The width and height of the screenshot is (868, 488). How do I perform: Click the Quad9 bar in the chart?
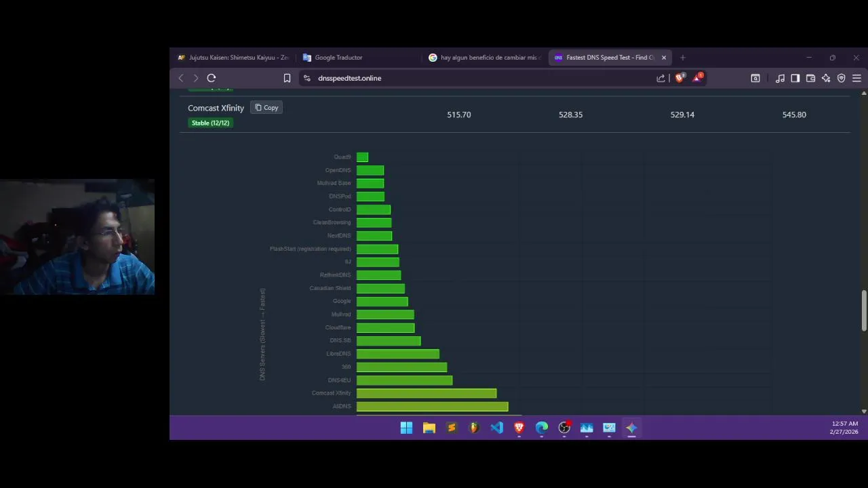(x=362, y=157)
